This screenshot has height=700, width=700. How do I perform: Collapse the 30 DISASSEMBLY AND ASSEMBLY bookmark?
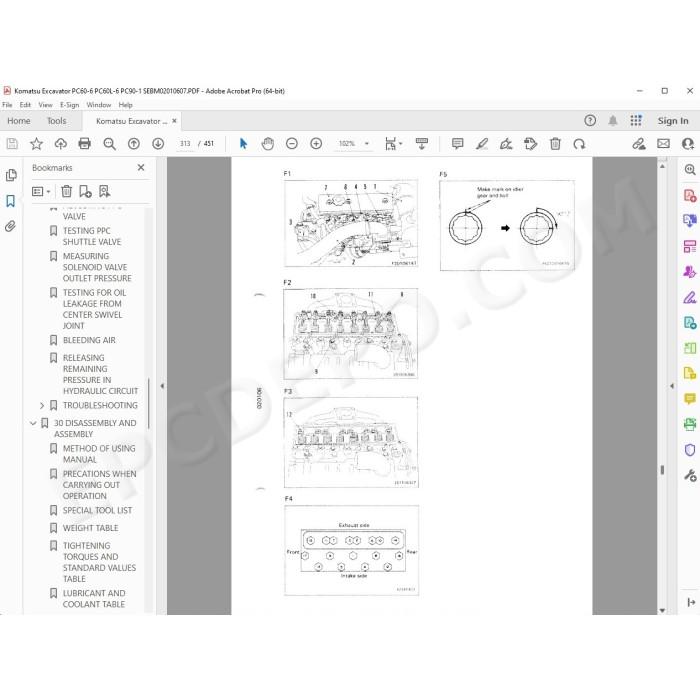[x=33, y=423]
